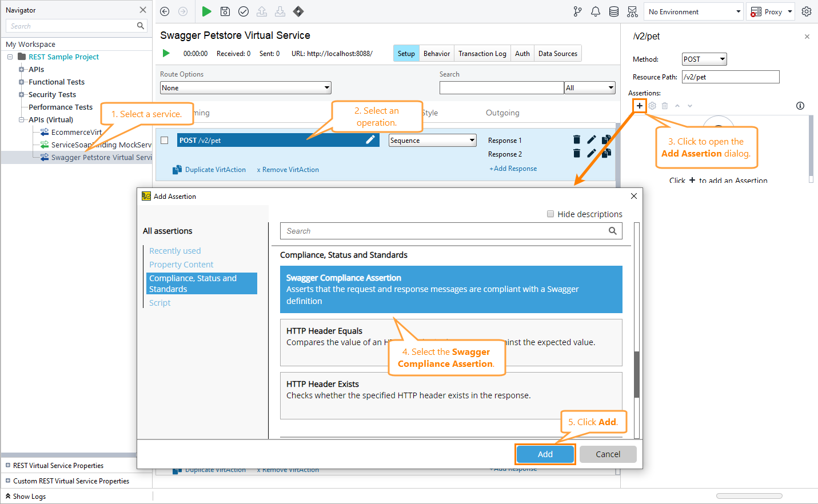Open the notifications bell
Screen dimensions: 818x504
click(x=595, y=11)
